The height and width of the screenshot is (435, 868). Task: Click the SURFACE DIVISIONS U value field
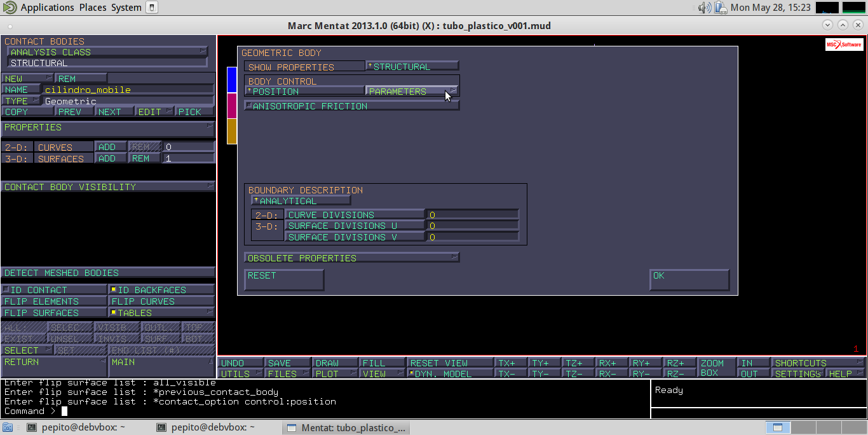coord(472,226)
